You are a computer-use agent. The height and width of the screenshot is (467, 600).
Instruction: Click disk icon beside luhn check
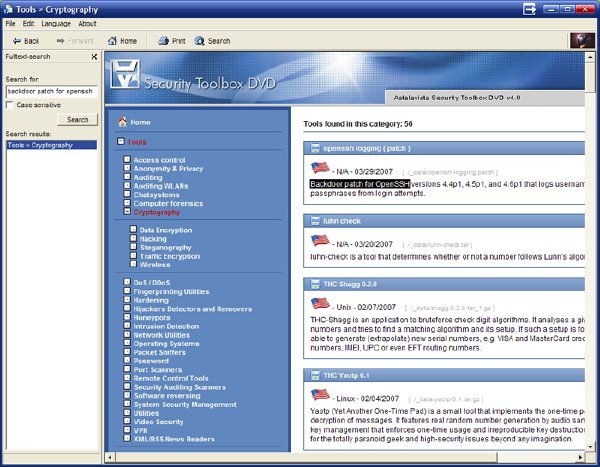[315, 221]
